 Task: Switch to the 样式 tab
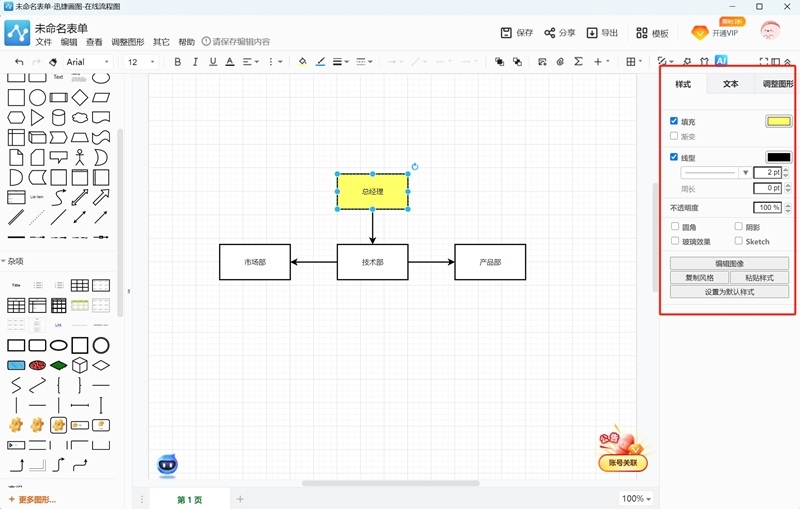click(683, 84)
